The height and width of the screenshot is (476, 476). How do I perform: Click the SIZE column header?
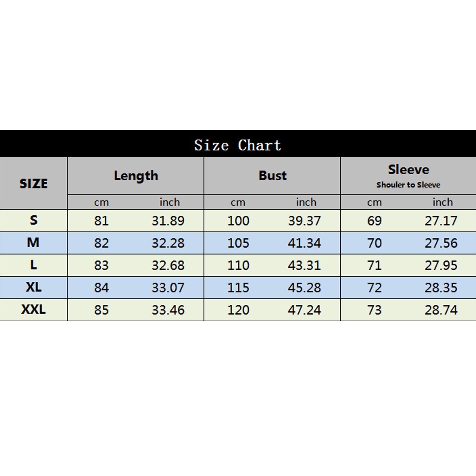click(33, 183)
